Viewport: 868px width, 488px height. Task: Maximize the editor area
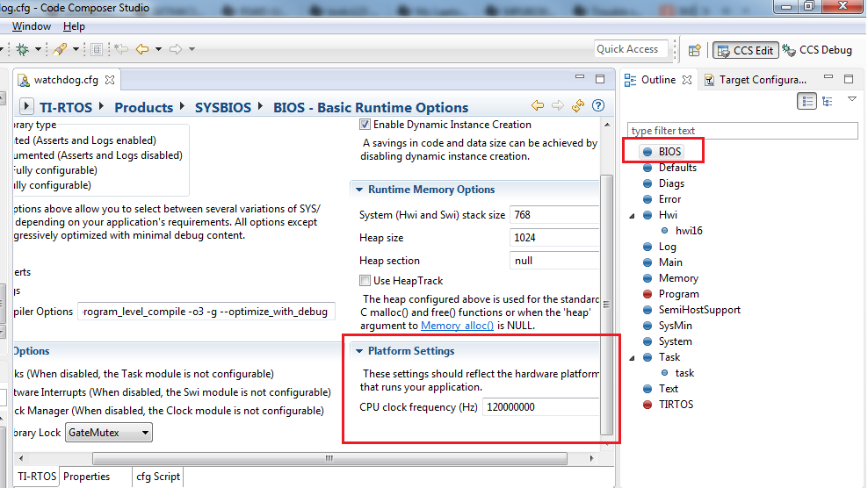pos(600,79)
